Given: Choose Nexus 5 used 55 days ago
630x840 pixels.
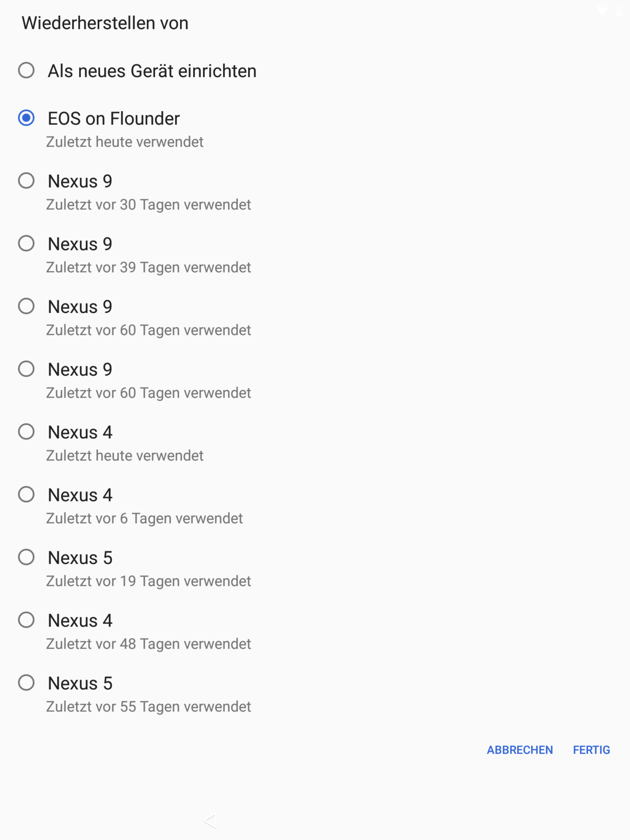Looking at the screenshot, I should [x=26, y=683].
